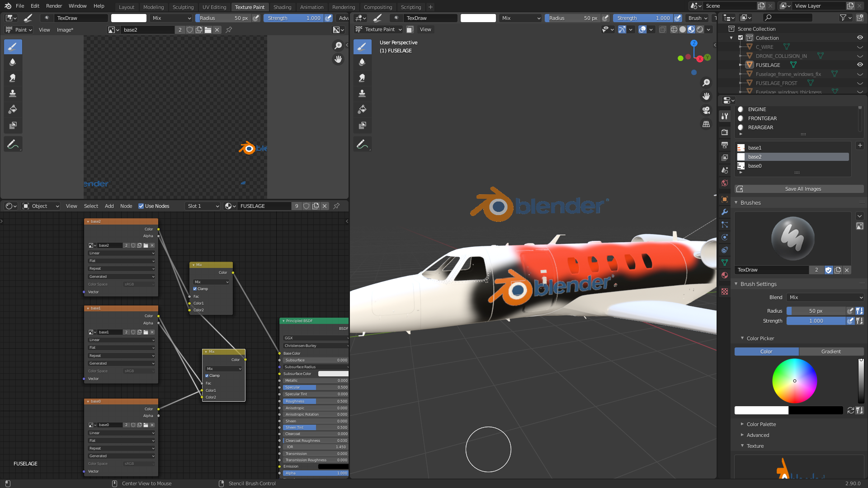Image resolution: width=868 pixels, height=488 pixels.
Task: Switch to the Shading workspace tab
Action: click(282, 7)
